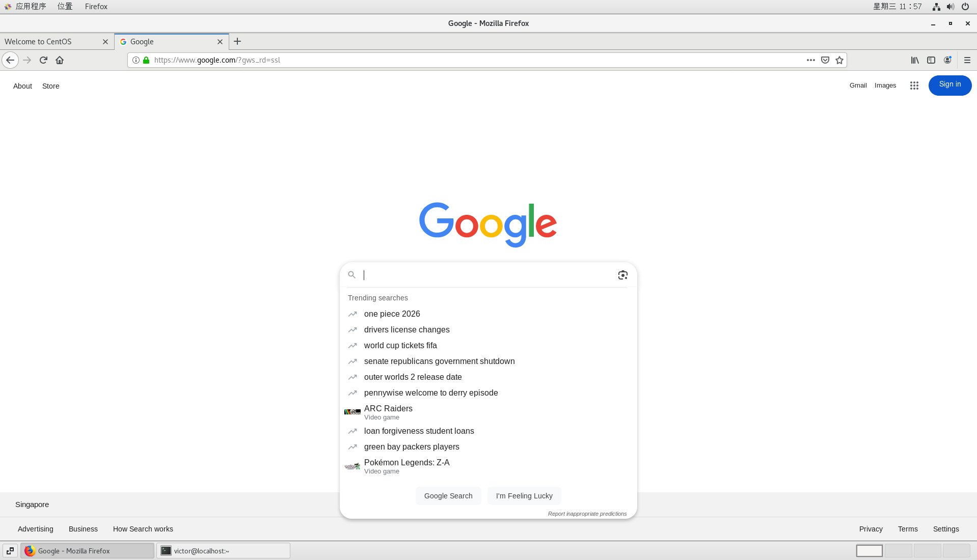
Task: Switch to victor@localhost terminal in taskbar
Action: point(223,551)
